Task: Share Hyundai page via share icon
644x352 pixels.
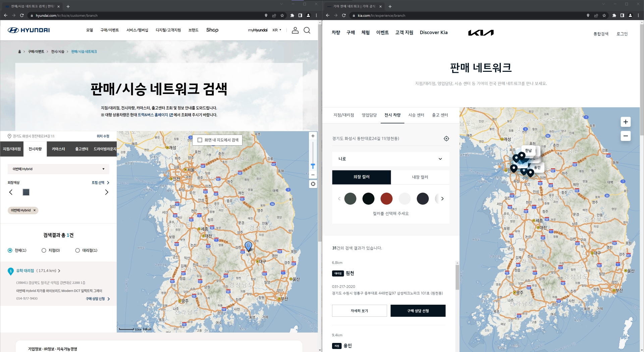Action: pyautogui.click(x=274, y=15)
